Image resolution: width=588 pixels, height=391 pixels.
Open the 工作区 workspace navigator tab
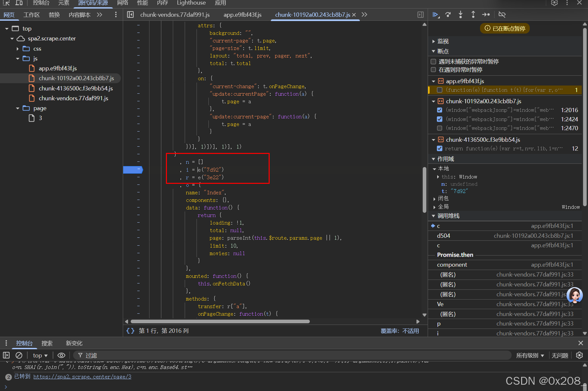coord(32,15)
